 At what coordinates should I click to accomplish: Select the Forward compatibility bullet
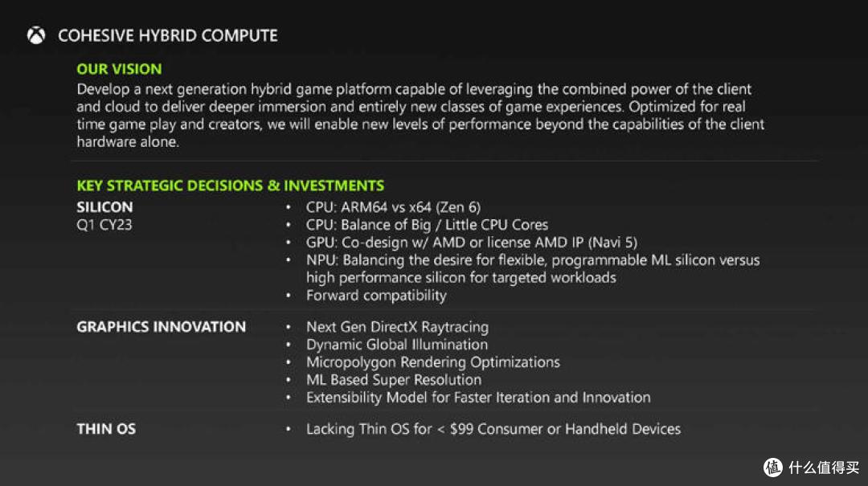(x=376, y=296)
